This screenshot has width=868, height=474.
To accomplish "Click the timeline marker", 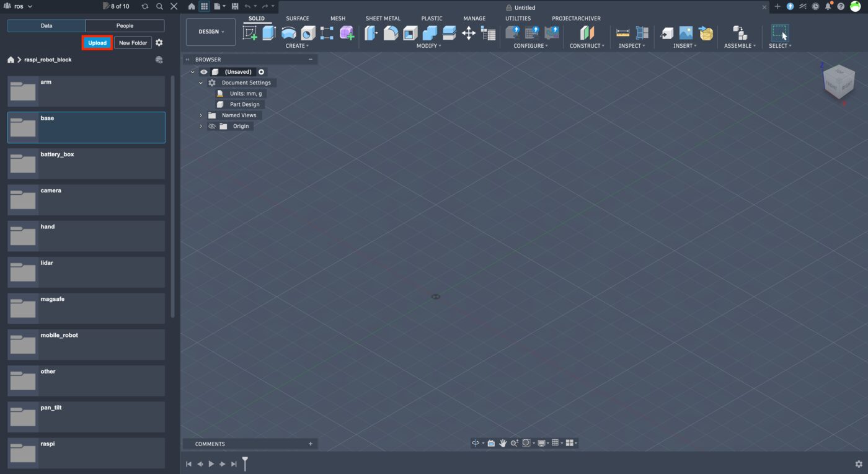I will click(245, 463).
